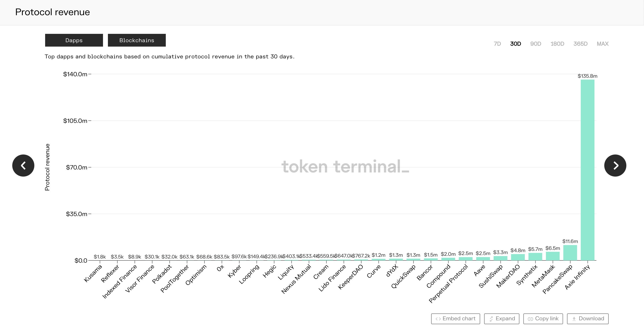Click the Loopring axis label

tap(249, 274)
